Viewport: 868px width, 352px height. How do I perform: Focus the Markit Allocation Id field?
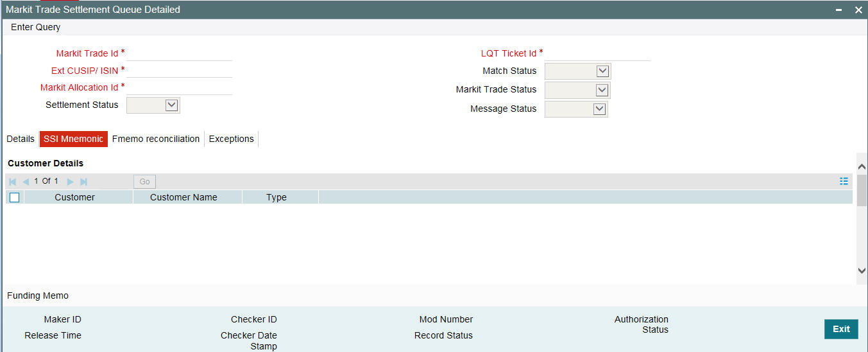(180, 87)
